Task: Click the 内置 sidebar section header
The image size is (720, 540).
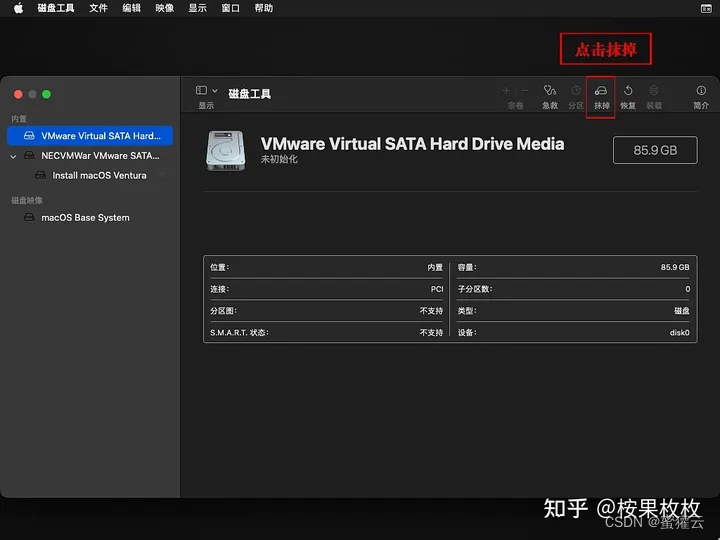Action: point(19,119)
